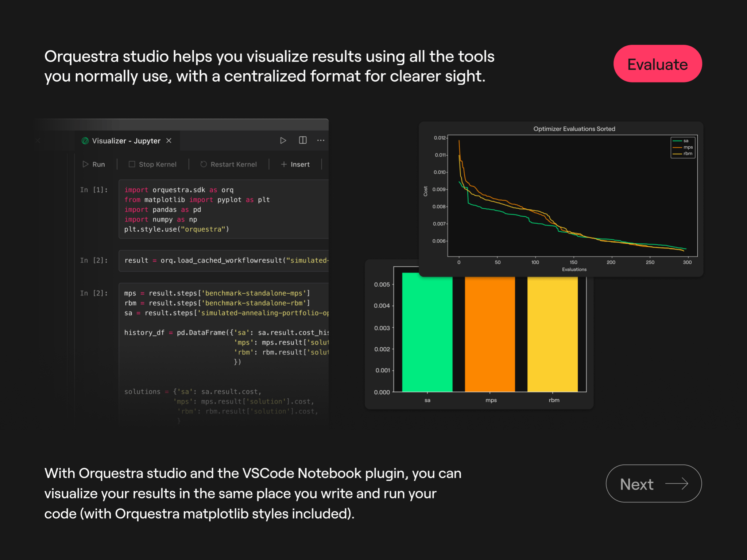Screen dimensions: 747x560
Task: Click the mps legend entry in line chart
Action: click(x=683, y=147)
